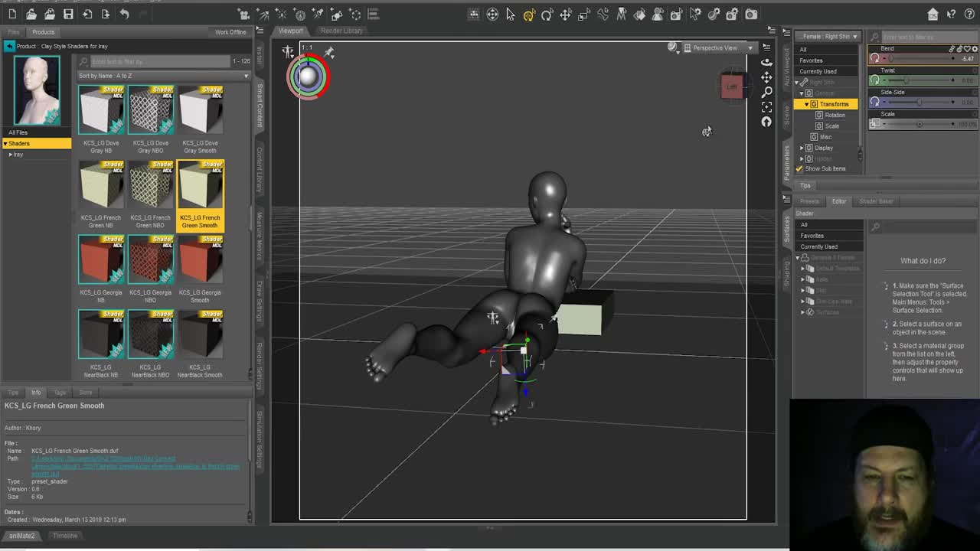The image size is (980, 551).
Task: Switch to the Render Library tab
Action: click(341, 31)
